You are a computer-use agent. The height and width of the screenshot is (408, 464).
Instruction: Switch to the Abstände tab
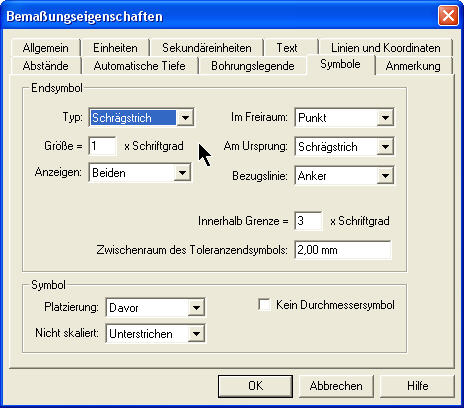(x=46, y=66)
